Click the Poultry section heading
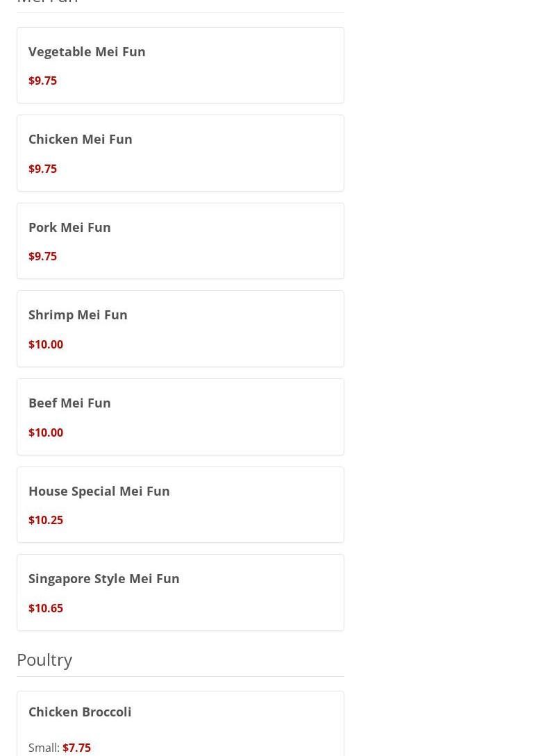The image size is (545, 756). click(x=44, y=659)
